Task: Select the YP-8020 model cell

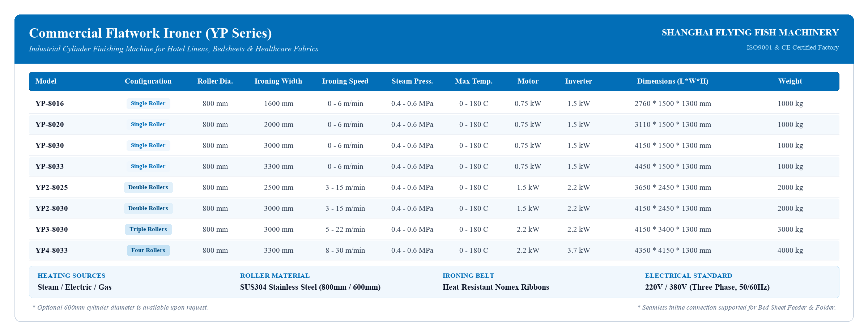Action: pos(50,124)
